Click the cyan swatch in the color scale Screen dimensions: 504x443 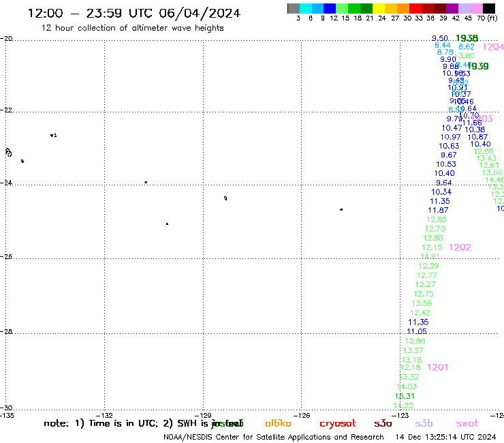pos(306,8)
